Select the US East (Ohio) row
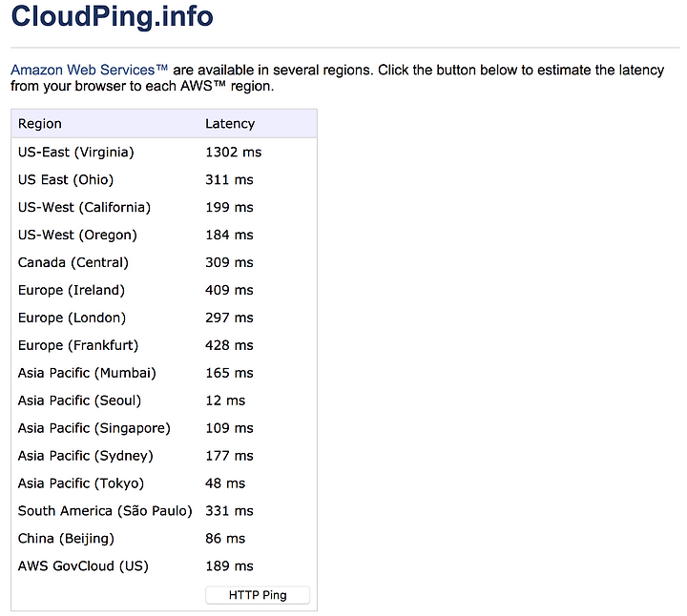Screen dimensions: 687x616 pos(164,180)
